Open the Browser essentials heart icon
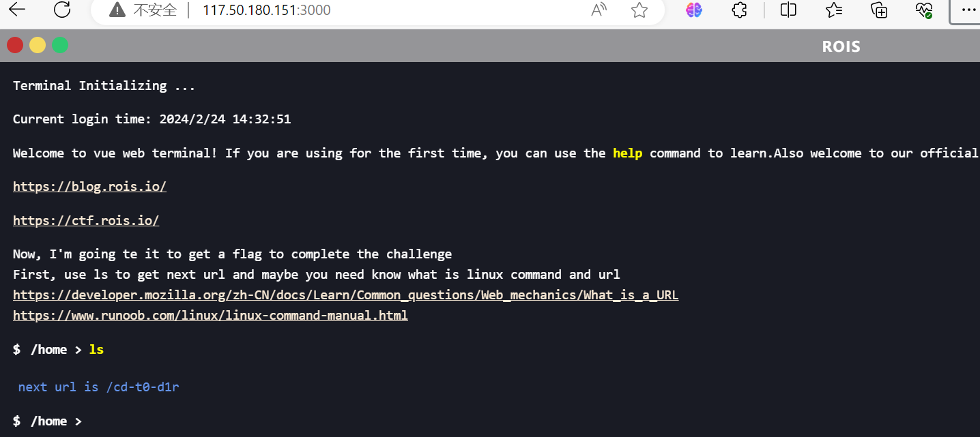Image resolution: width=980 pixels, height=437 pixels. 924,10
